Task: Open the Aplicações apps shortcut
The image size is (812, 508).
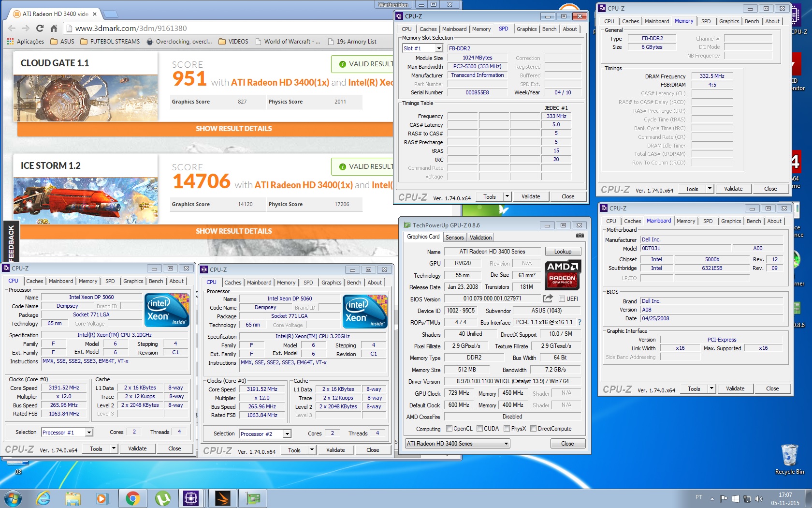Action: point(26,42)
